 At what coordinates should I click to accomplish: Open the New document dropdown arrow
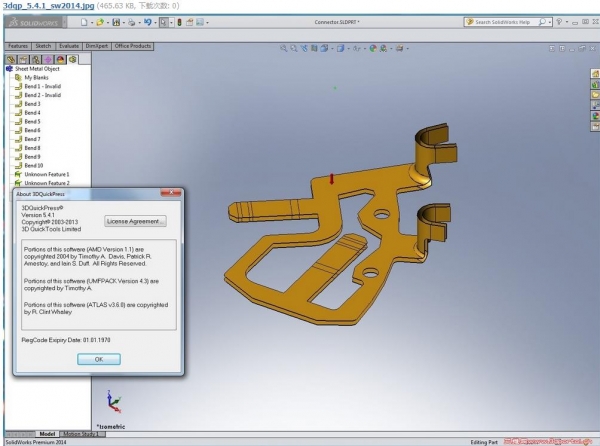coord(92,23)
